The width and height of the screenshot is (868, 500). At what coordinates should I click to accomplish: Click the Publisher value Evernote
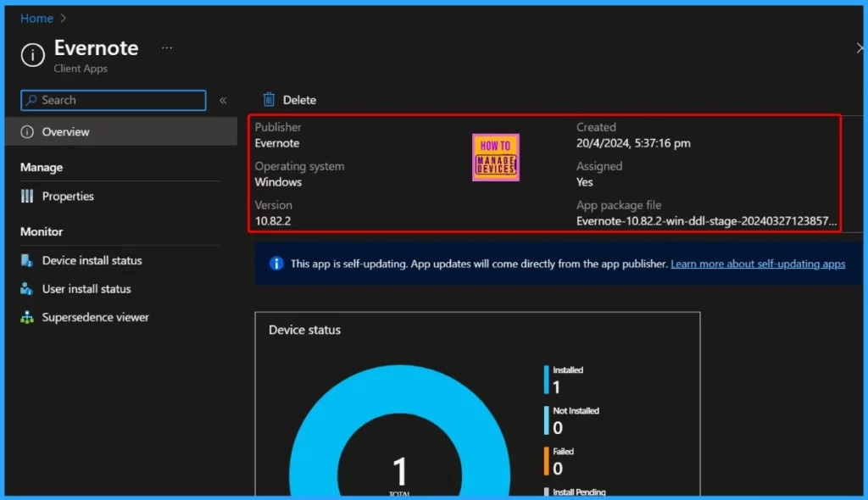tap(277, 143)
